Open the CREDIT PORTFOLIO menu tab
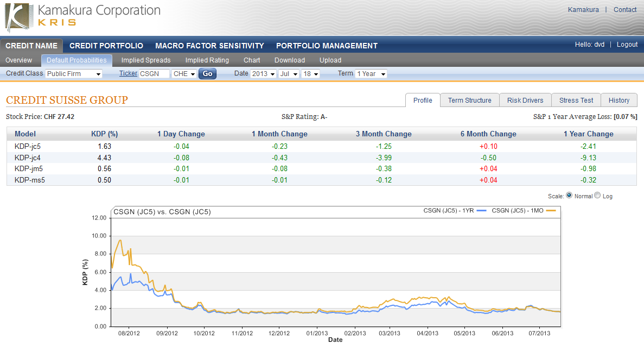The image size is (644, 345). coord(106,46)
